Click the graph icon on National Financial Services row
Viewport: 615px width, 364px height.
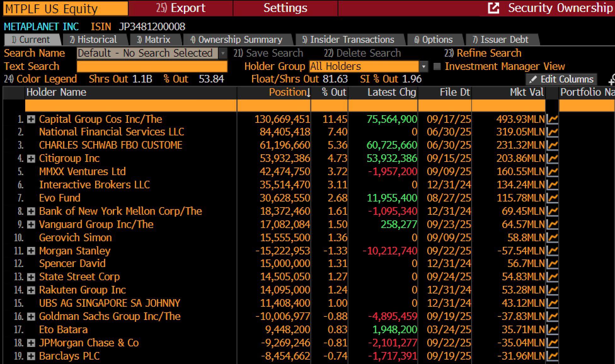553,132
